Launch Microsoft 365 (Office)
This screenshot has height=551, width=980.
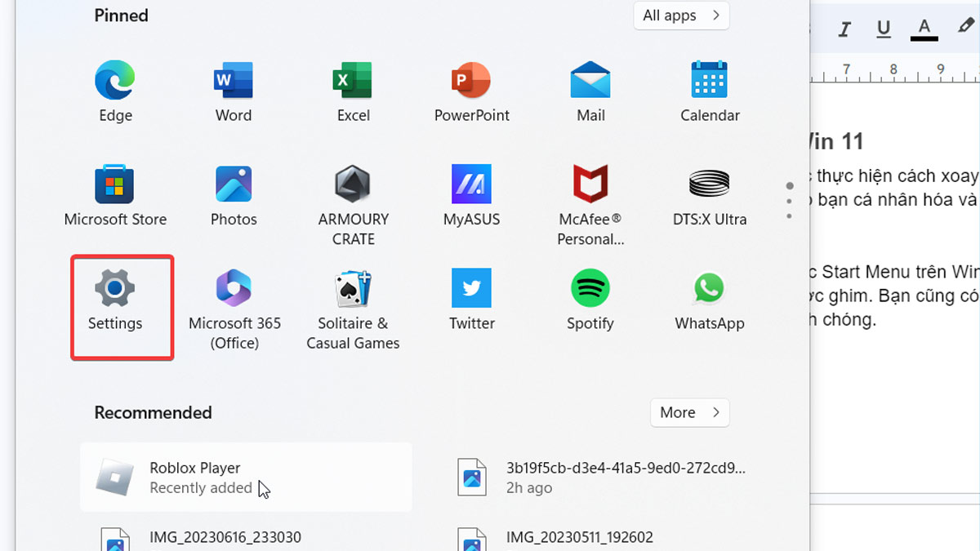click(x=234, y=309)
